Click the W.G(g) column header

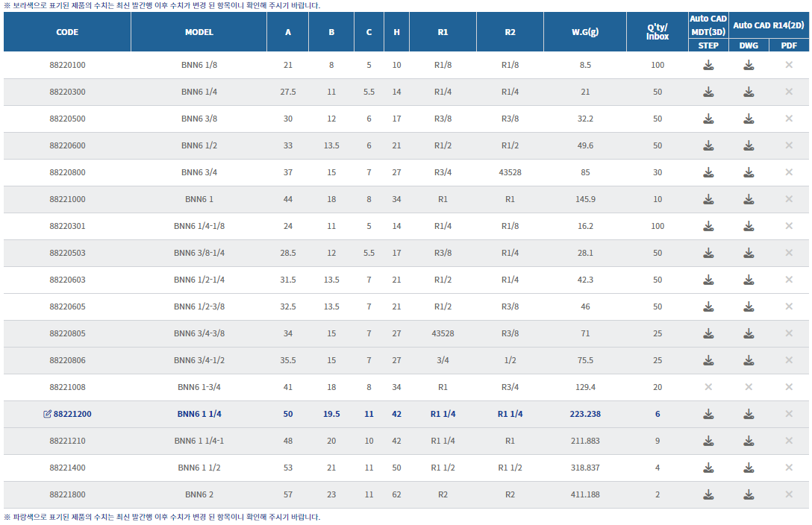click(585, 32)
